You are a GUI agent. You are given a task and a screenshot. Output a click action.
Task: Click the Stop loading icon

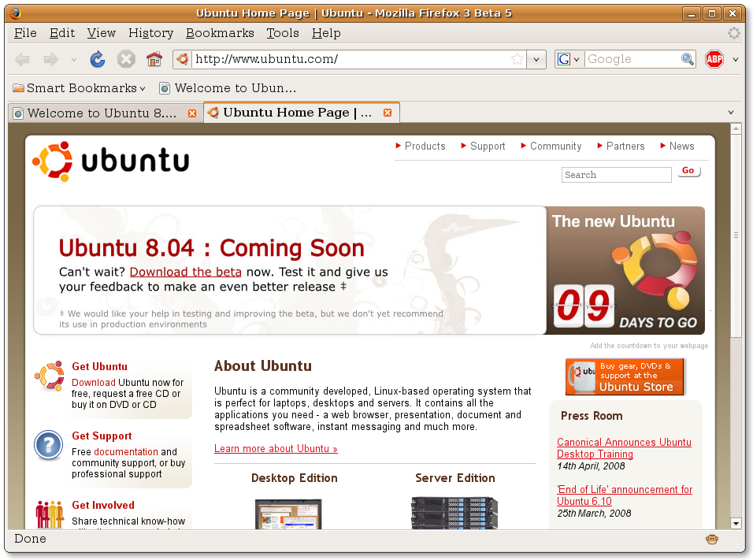pyautogui.click(x=126, y=59)
